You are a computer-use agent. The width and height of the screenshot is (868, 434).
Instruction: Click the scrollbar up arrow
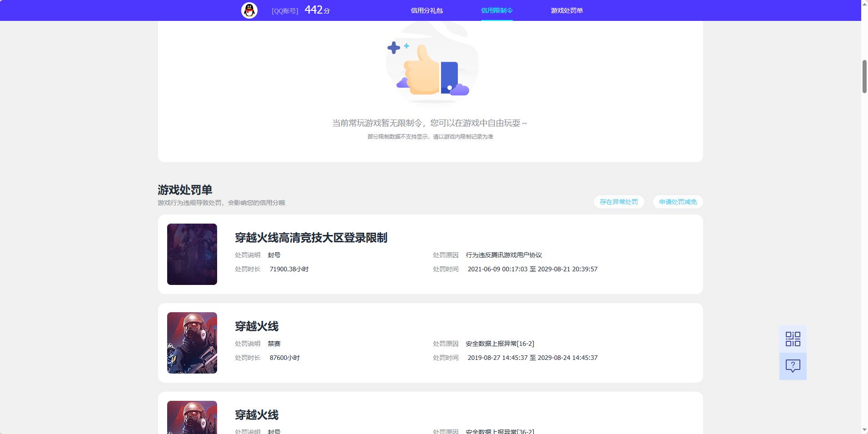tap(864, 4)
